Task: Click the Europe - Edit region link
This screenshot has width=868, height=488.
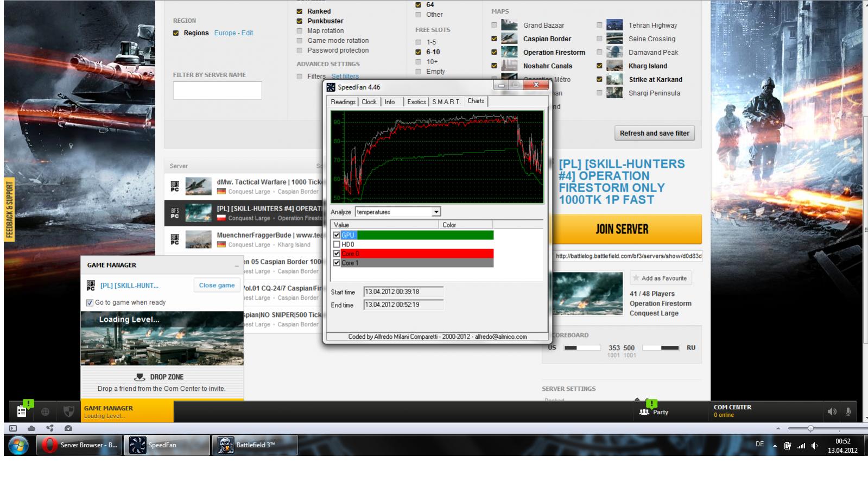Action: [233, 33]
